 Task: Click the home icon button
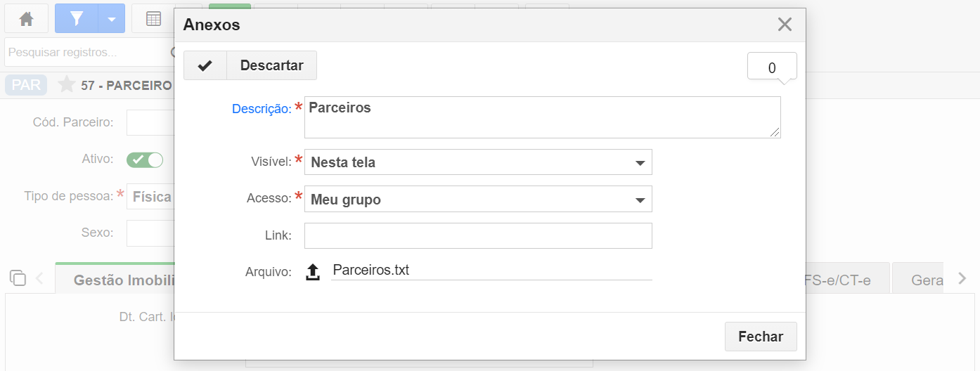click(x=27, y=18)
